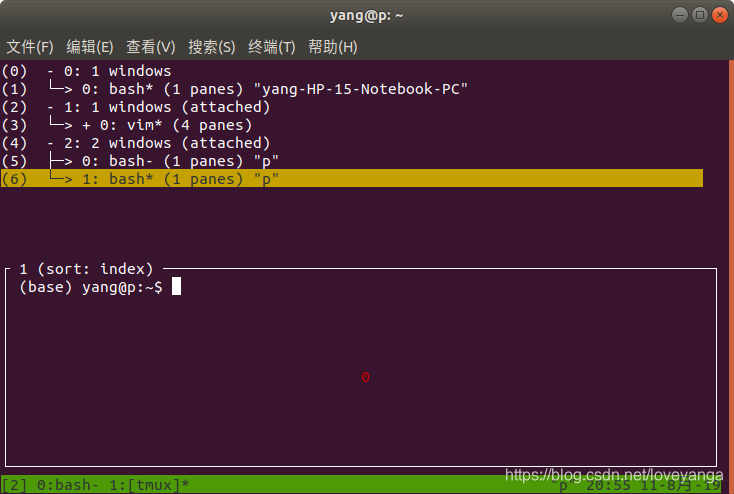Select session row '1: 1 windows (attached)'
This screenshot has width=734, height=494.
[352, 107]
